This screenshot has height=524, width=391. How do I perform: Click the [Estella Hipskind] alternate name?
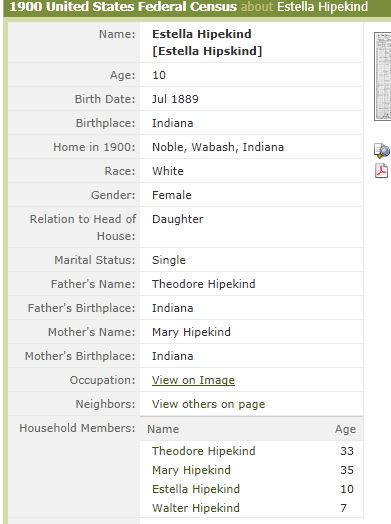tap(207, 51)
